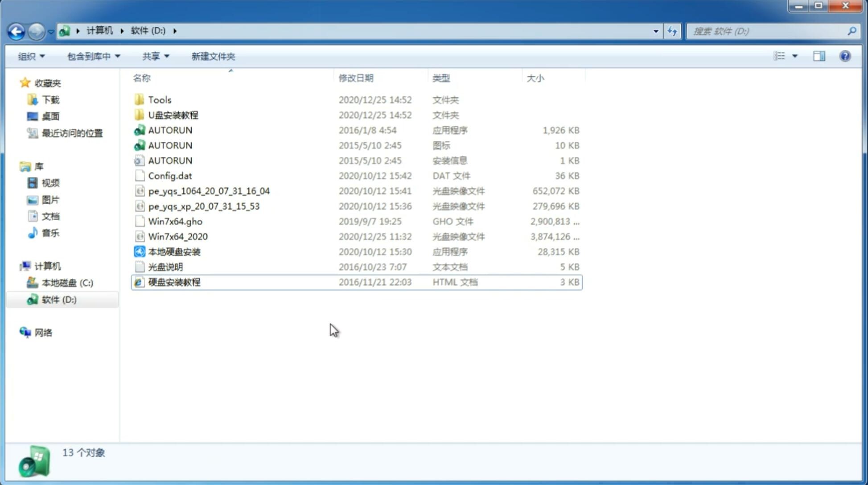Click 包含到库中 toolbar button
868x485 pixels.
(91, 56)
